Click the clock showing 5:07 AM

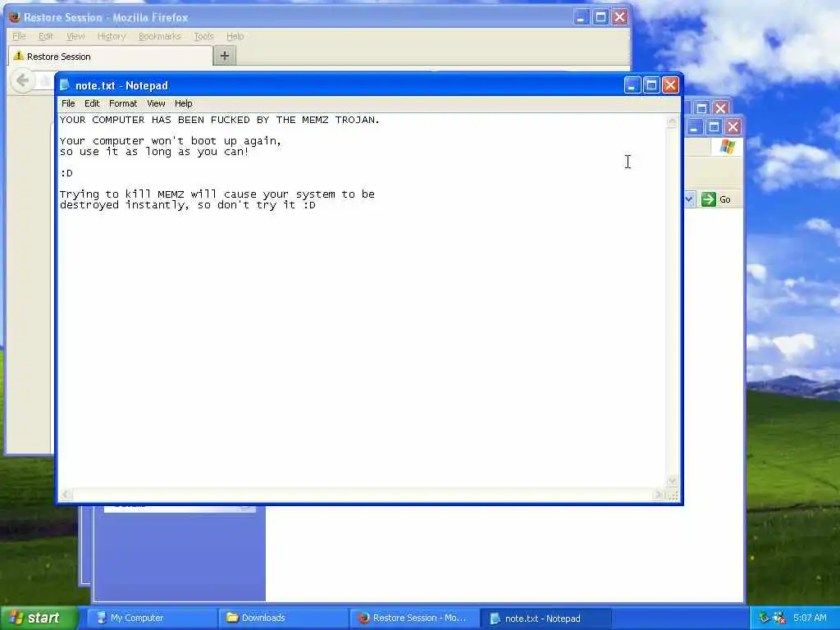[x=810, y=618]
